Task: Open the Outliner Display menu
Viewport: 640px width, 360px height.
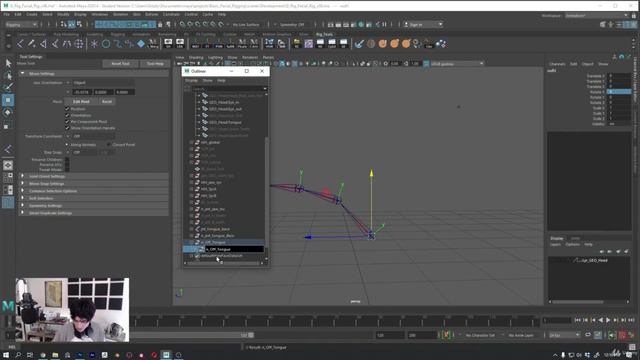Action: [191, 80]
